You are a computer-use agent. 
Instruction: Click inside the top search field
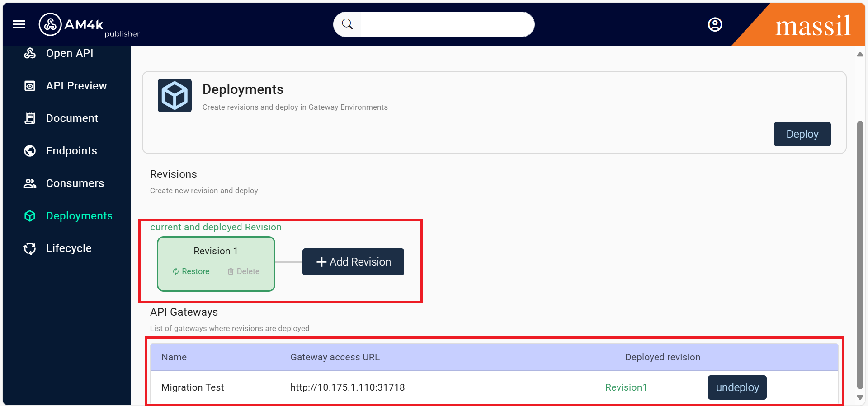coord(447,24)
